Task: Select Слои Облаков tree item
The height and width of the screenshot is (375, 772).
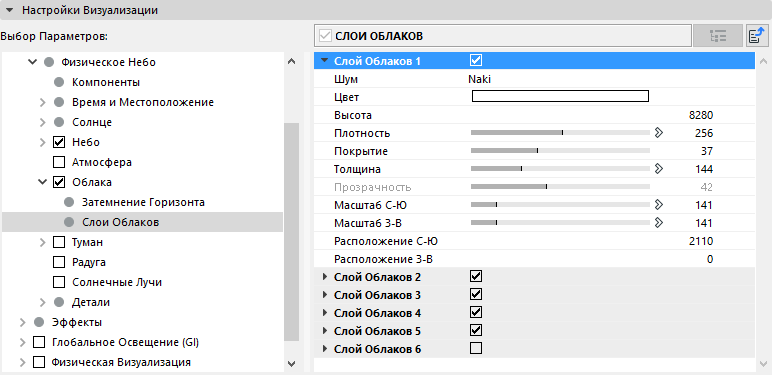Action: 121,222
